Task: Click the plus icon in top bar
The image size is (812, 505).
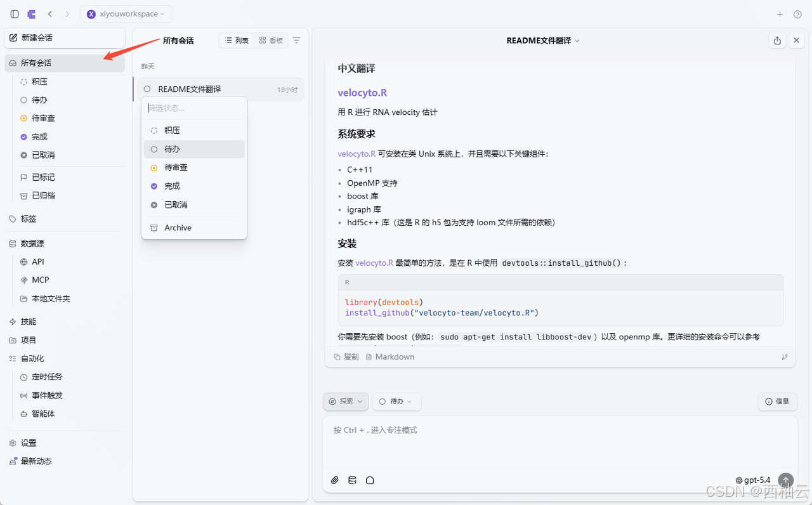Action: [x=780, y=14]
